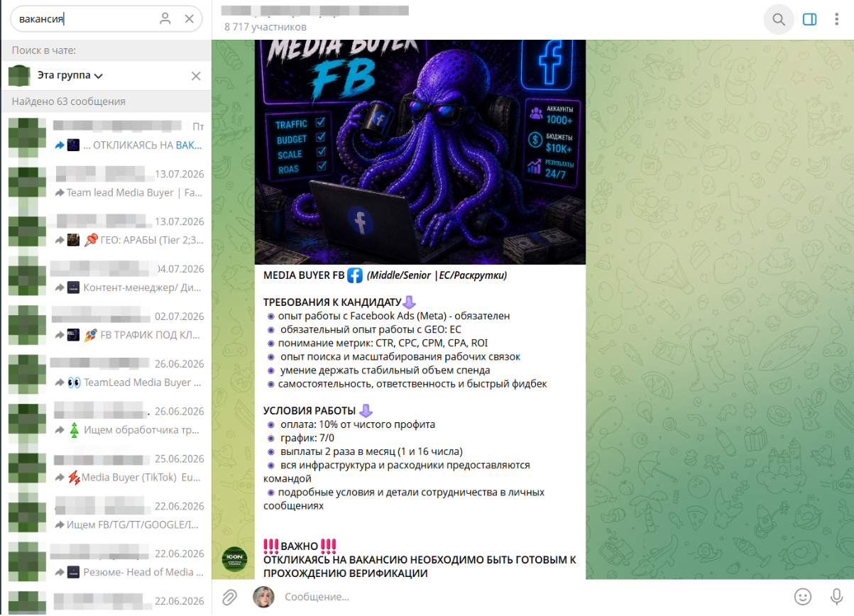The width and height of the screenshot is (854, 616).
Task: Click the paperclip attach file icon
Action: pos(229,597)
